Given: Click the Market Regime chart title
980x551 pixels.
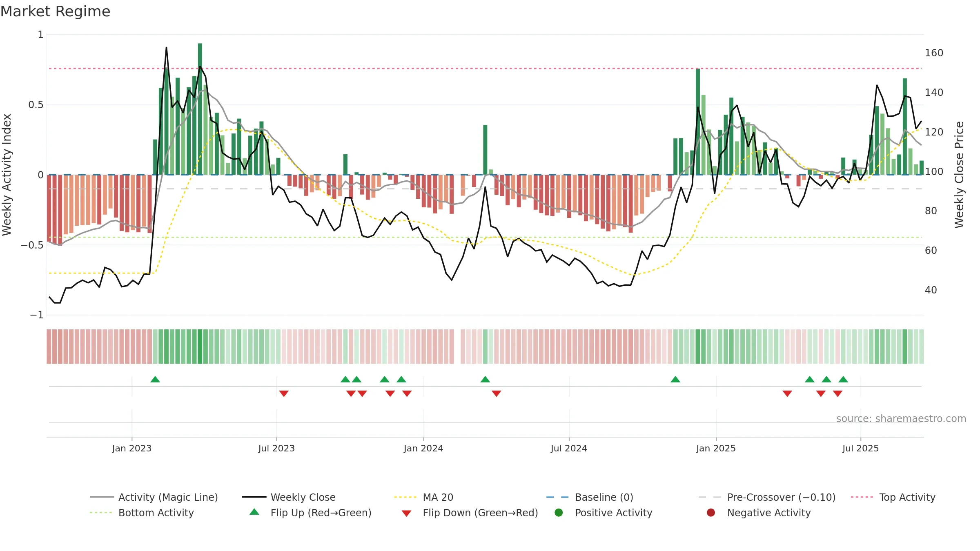Looking at the screenshot, I should click(55, 11).
